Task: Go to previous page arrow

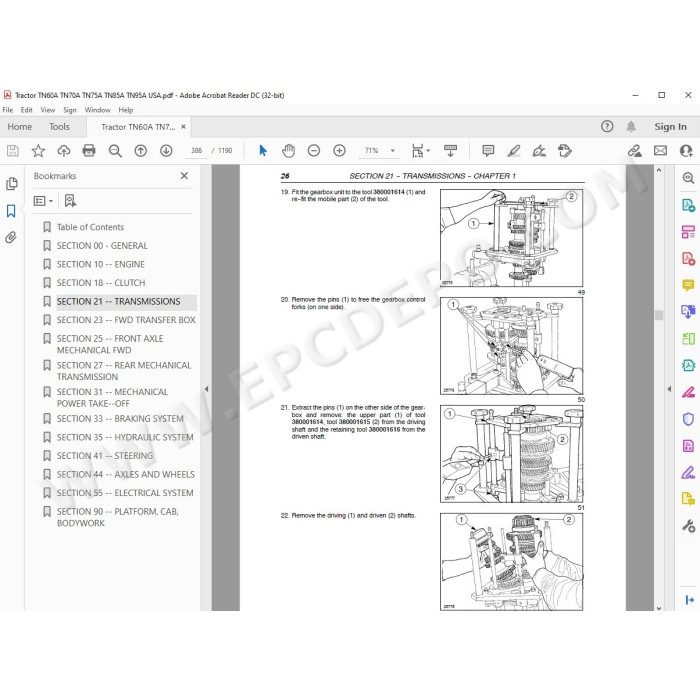Action: [x=141, y=151]
